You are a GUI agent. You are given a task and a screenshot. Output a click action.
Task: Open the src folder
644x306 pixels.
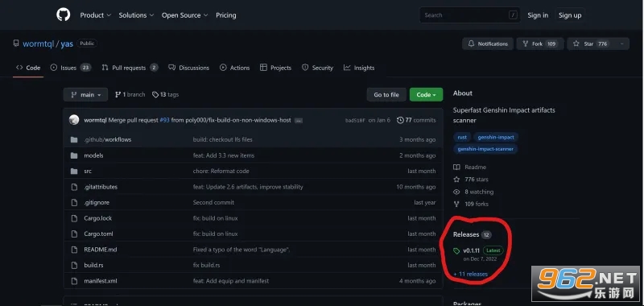[x=88, y=172]
